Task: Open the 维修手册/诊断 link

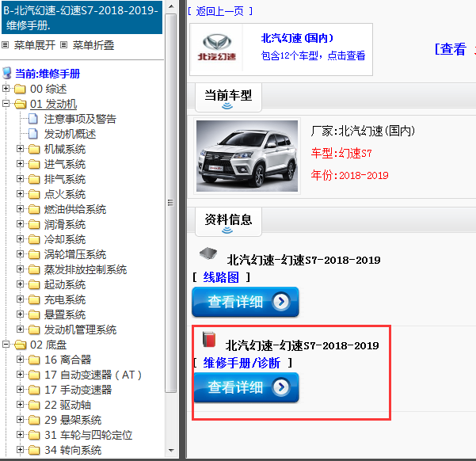Action: [242, 363]
